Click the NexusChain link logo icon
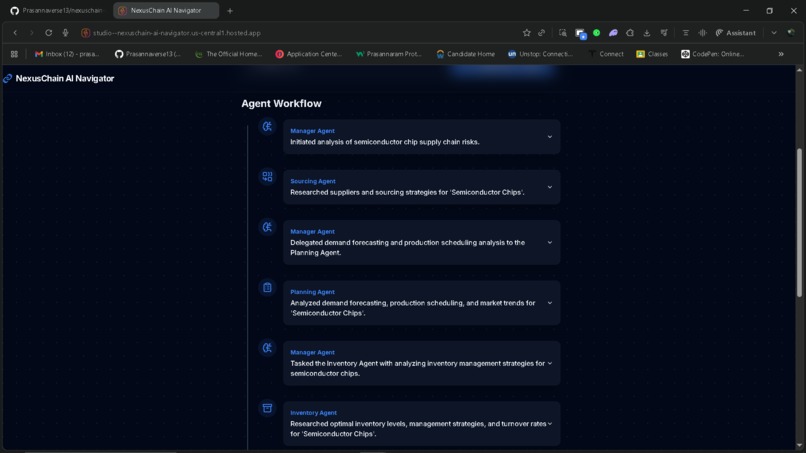Screen dimensions: 806x453 [x=8, y=79]
